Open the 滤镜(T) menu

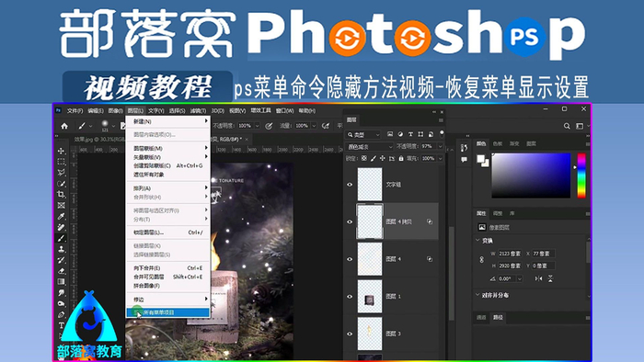198,110
